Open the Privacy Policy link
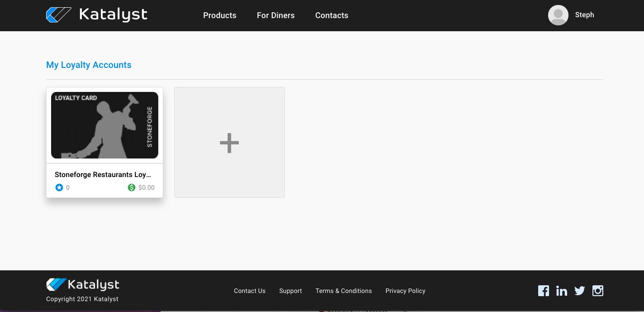The image size is (644, 312). point(405,291)
